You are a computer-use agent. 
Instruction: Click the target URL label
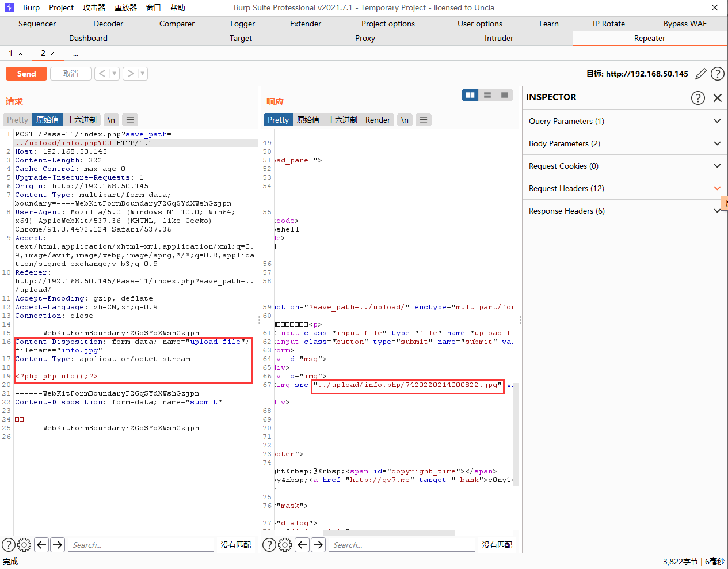(x=637, y=74)
